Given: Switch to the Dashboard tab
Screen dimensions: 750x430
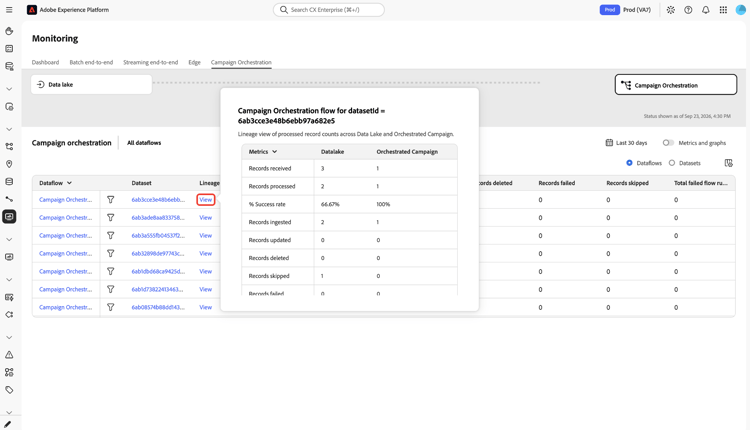Looking at the screenshot, I should tap(45, 62).
